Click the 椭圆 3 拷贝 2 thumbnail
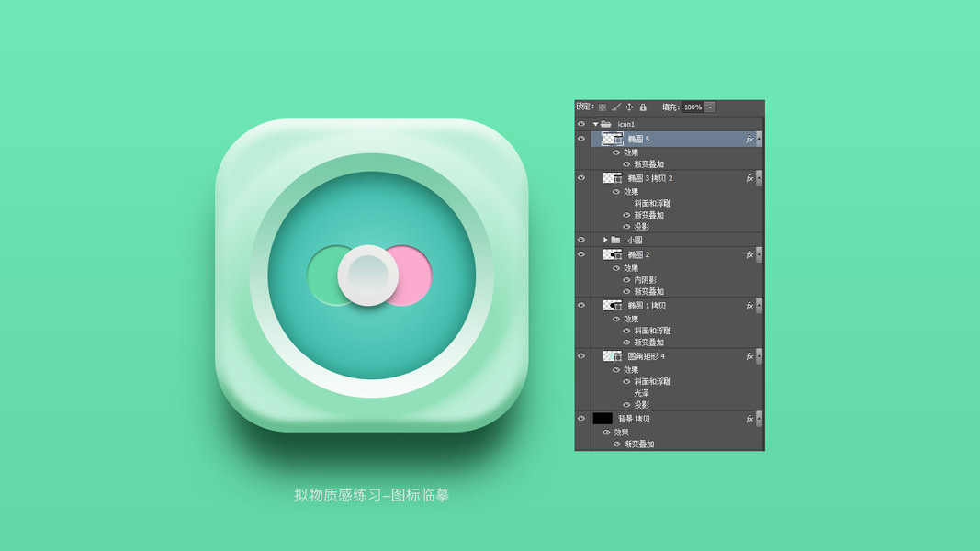Screen dimensions: 980x551 click(x=612, y=178)
